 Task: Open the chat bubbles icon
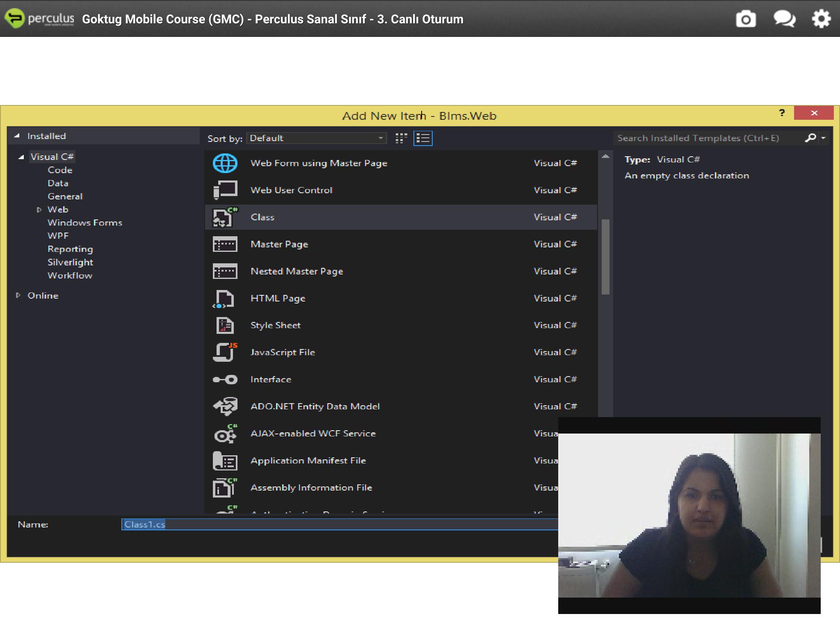[x=784, y=19]
